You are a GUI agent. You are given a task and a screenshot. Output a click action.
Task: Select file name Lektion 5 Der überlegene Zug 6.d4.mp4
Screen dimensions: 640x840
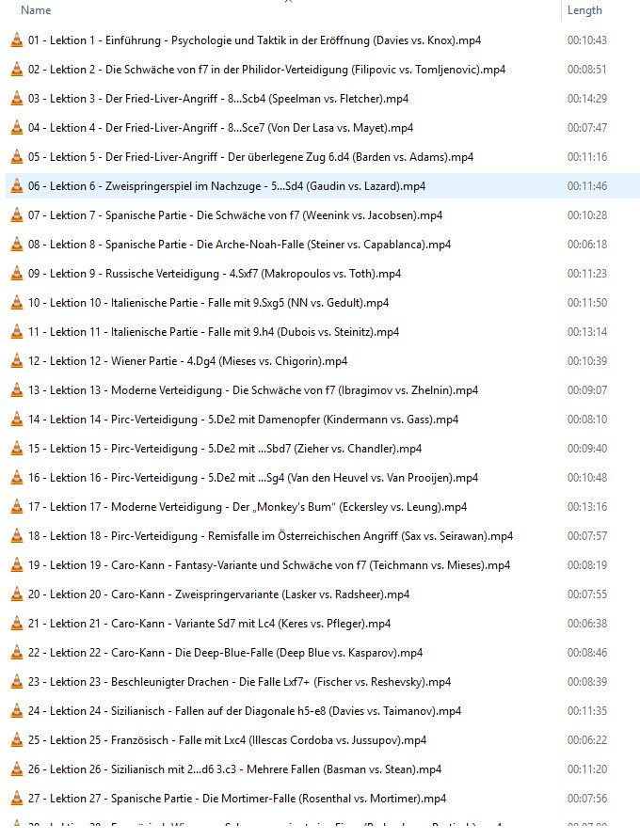click(251, 157)
